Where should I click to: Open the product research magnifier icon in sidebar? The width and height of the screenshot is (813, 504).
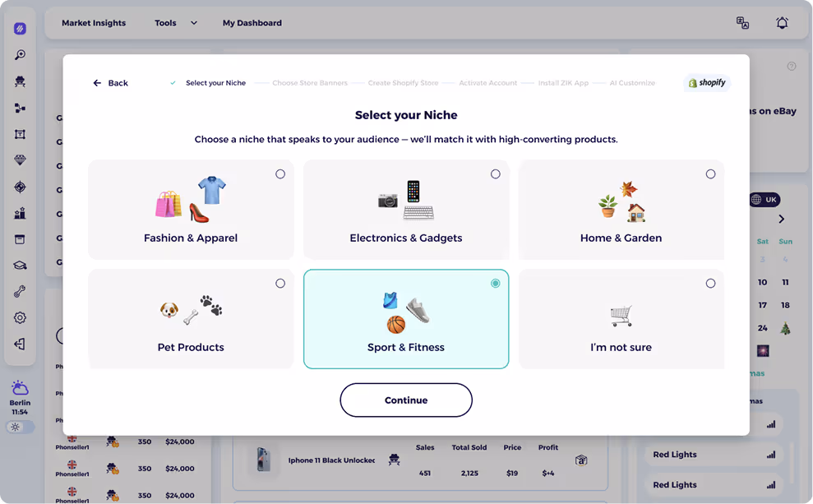coord(20,54)
